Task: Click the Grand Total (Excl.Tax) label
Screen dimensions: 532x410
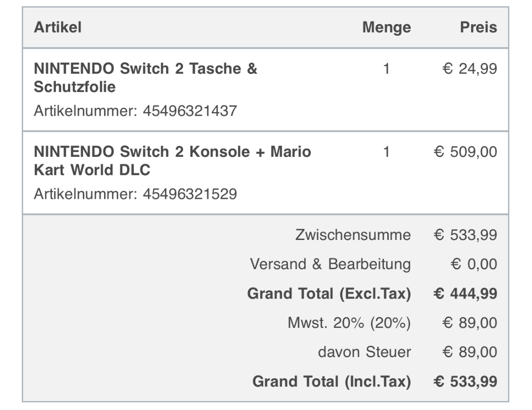Action: coord(329,294)
